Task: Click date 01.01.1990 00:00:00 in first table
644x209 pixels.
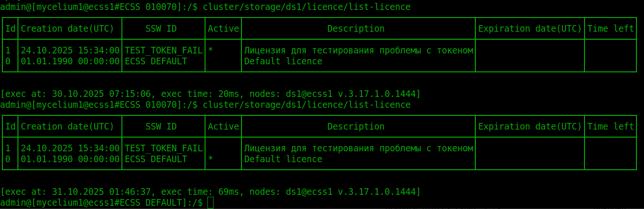Action: [70, 61]
